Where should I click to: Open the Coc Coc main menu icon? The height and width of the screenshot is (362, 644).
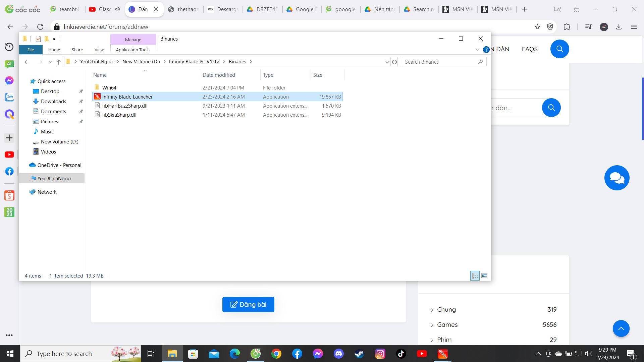(x=634, y=27)
